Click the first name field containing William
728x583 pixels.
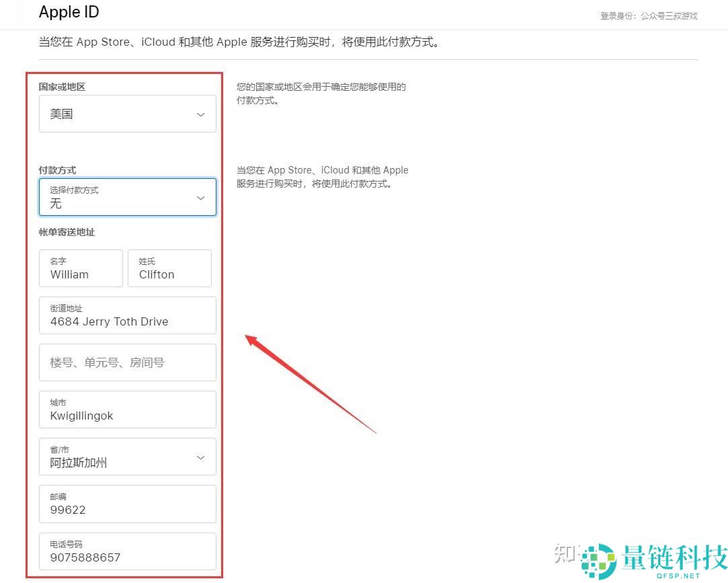point(81,268)
